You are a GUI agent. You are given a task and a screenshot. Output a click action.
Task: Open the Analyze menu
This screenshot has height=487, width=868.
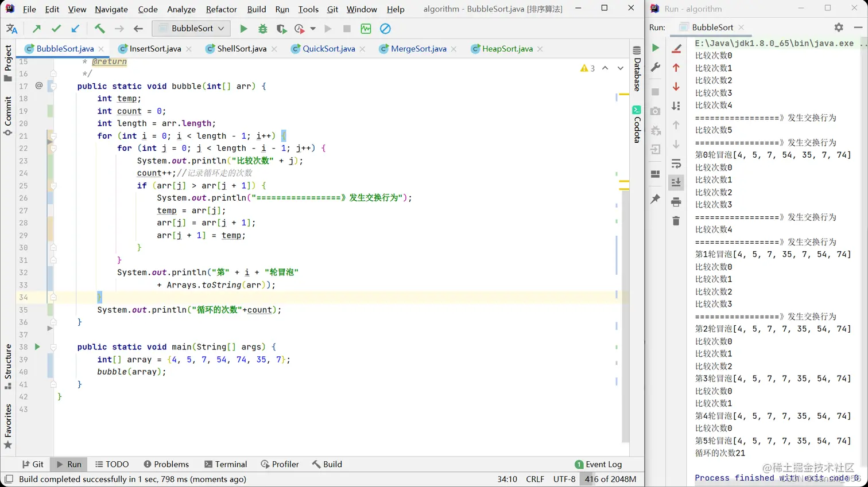[181, 9]
